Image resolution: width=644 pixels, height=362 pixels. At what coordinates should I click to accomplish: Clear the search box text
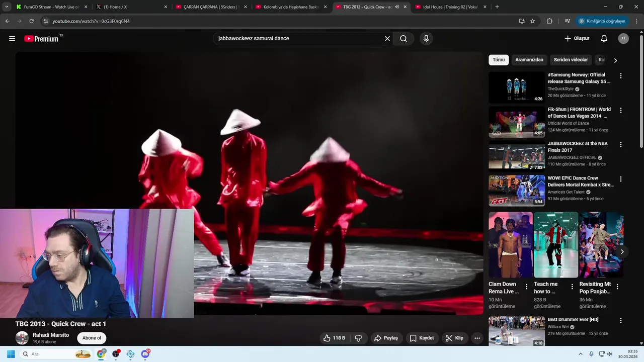pyautogui.click(x=387, y=39)
